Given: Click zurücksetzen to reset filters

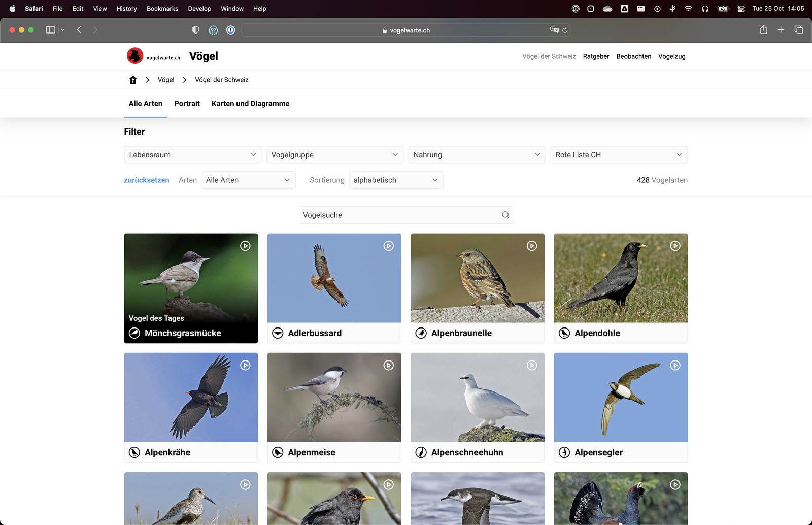Looking at the screenshot, I should (x=147, y=180).
